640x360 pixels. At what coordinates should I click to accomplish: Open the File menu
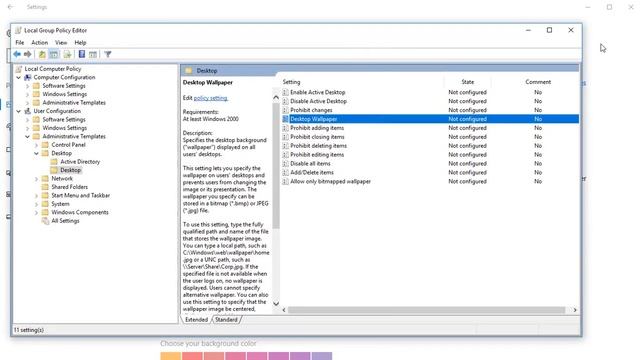20,42
